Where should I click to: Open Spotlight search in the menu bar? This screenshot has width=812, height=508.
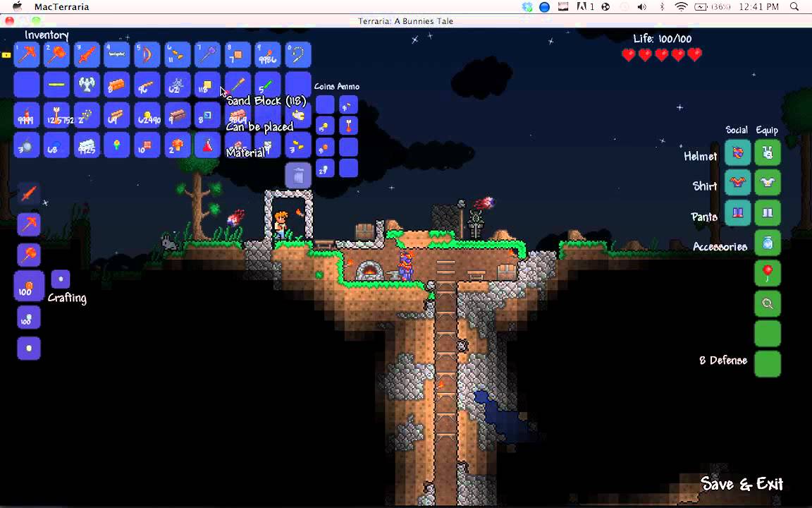click(x=794, y=7)
